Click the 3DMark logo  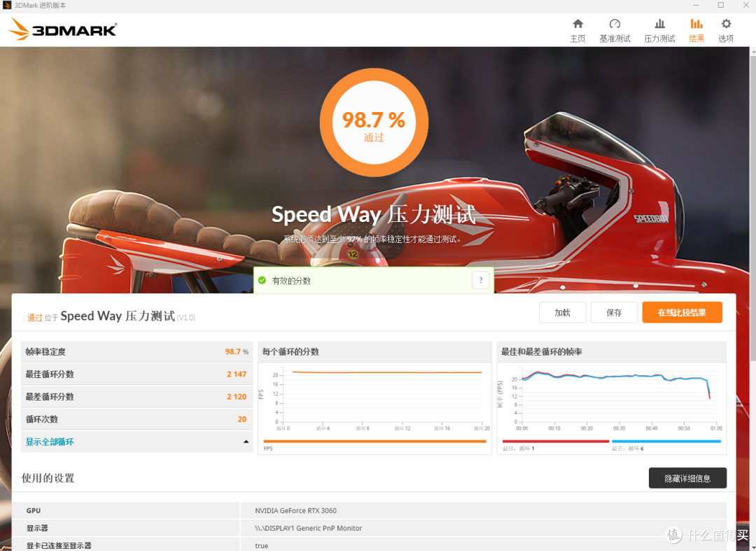click(x=63, y=29)
